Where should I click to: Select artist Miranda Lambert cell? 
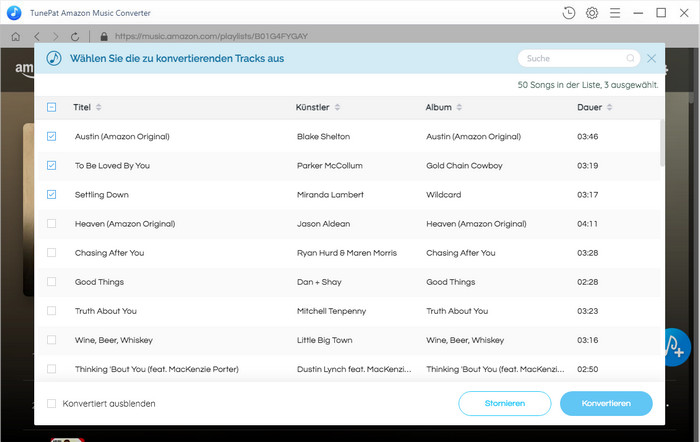click(x=330, y=195)
